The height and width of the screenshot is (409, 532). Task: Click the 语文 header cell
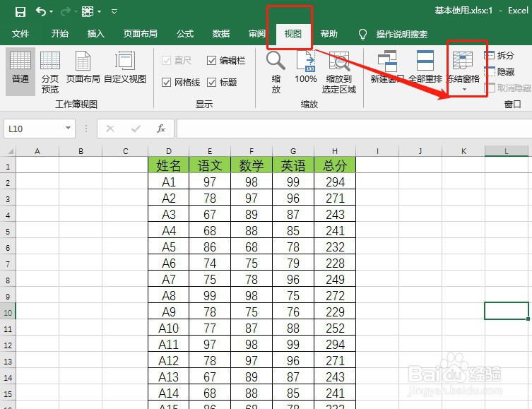210,165
